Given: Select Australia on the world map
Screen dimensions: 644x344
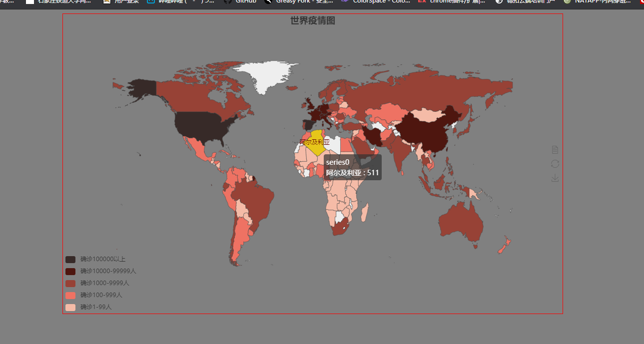Looking at the screenshot, I should click(462, 222).
